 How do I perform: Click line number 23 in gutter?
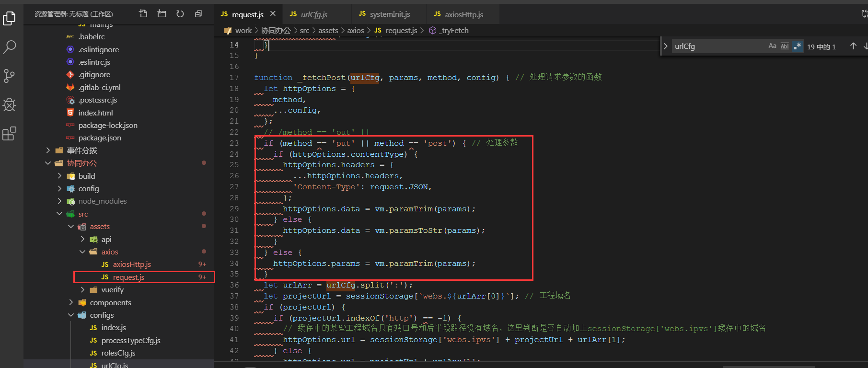pos(234,143)
